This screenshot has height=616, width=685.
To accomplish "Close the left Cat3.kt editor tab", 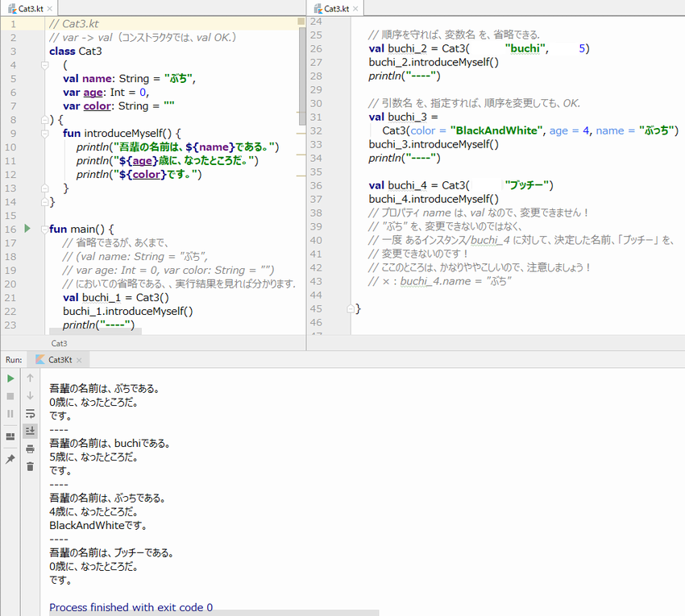I will [50, 9].
